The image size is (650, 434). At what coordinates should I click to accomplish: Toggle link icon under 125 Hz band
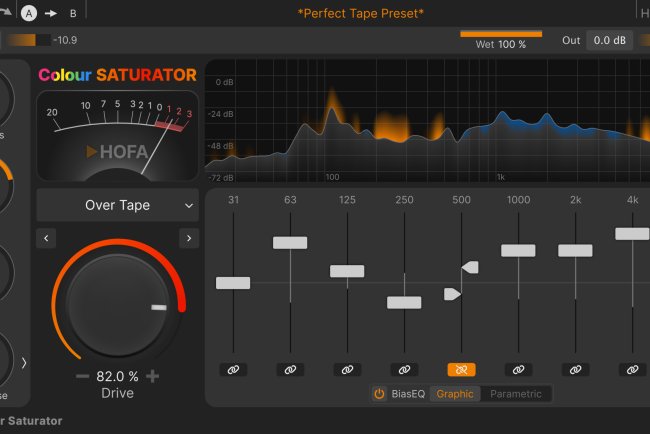tap(347, 370)
